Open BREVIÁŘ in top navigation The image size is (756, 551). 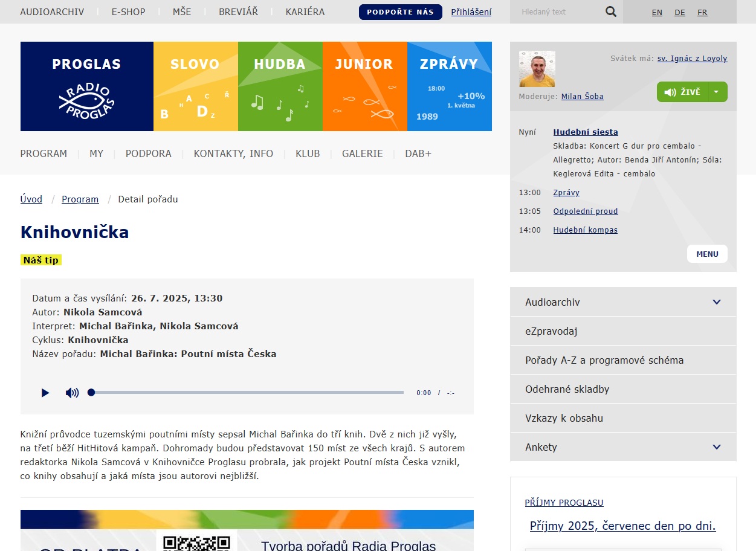(x=238, y=12)
